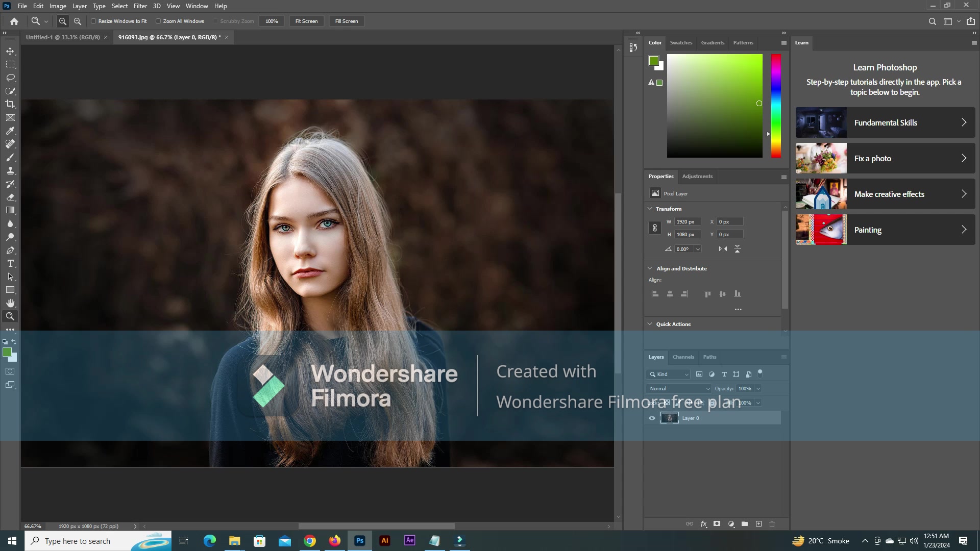Enable Zoom All Windows checkbox

[158, 21]
